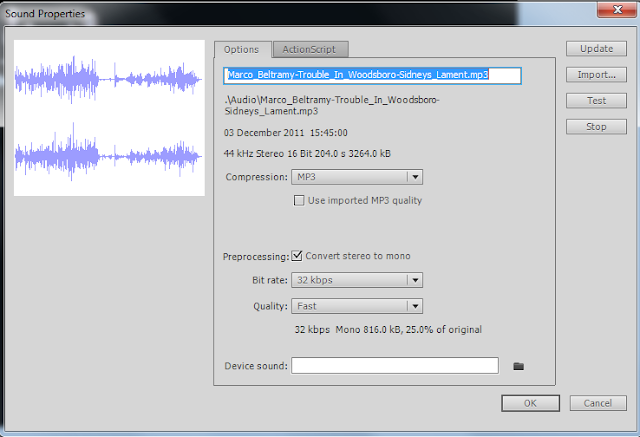Open the Bit rate dropdown
Viewport: 640px width, 437px height.
[x=357, y=280]
